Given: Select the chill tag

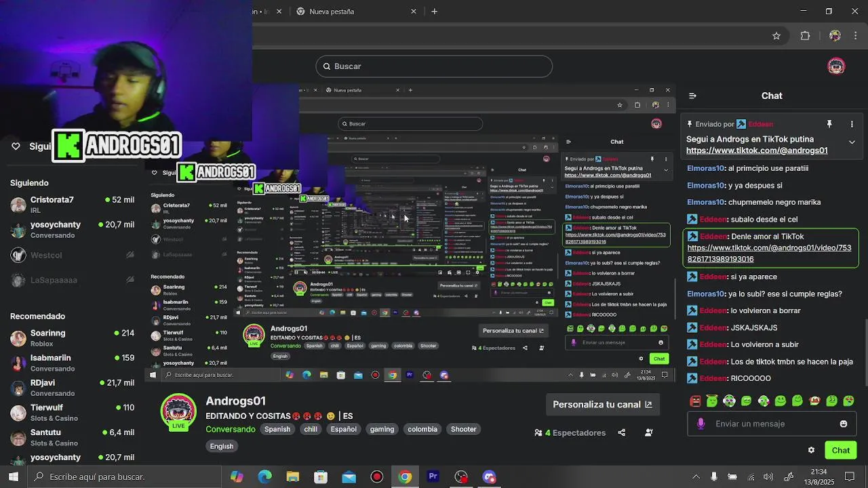Looking at the screenshot, I should point(311,429).
